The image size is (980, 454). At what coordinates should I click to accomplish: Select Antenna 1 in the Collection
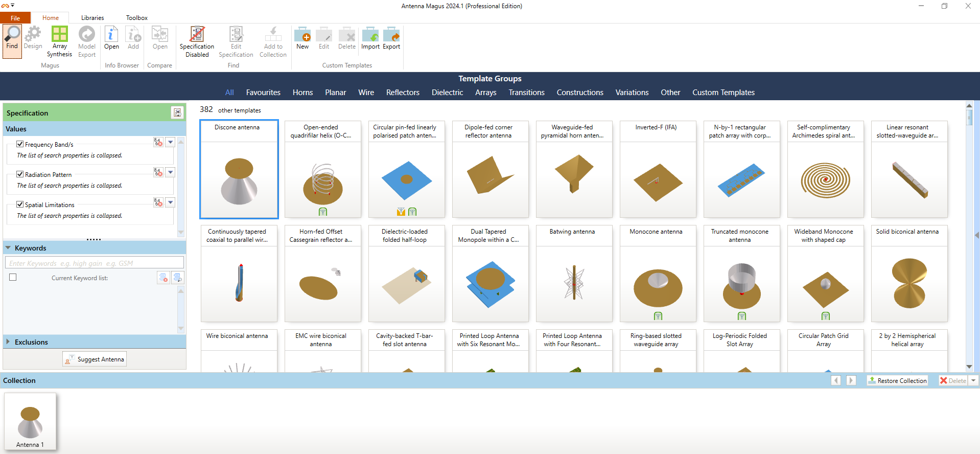[30, 422]
